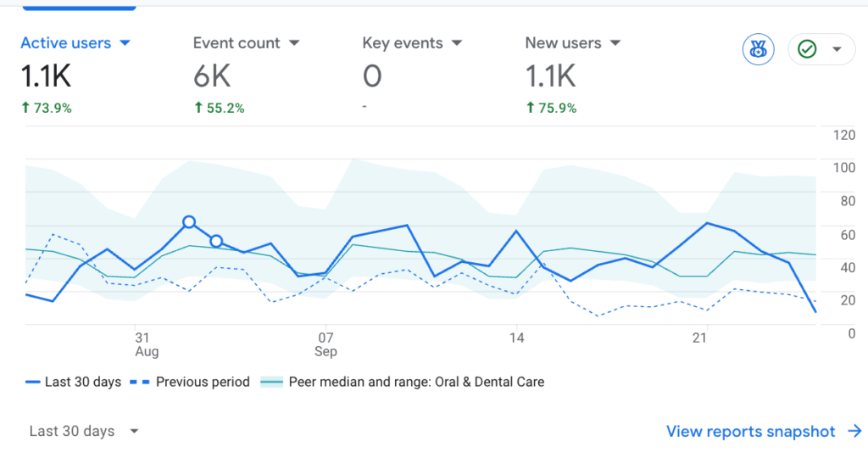
Task: Select the Active users 1.1K metric tab
Action: (x=47, y=76)
